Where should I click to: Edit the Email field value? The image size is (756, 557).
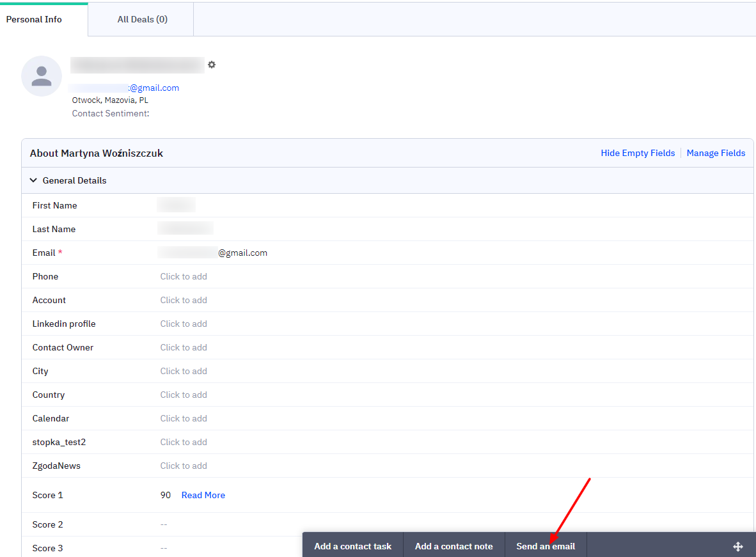(x=212, y=253)
